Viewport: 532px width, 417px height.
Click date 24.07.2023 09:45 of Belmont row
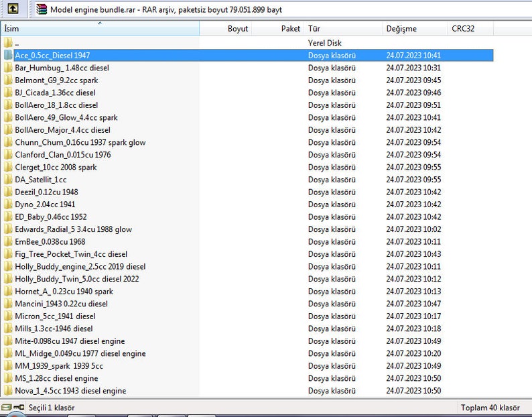coord(413,80)
